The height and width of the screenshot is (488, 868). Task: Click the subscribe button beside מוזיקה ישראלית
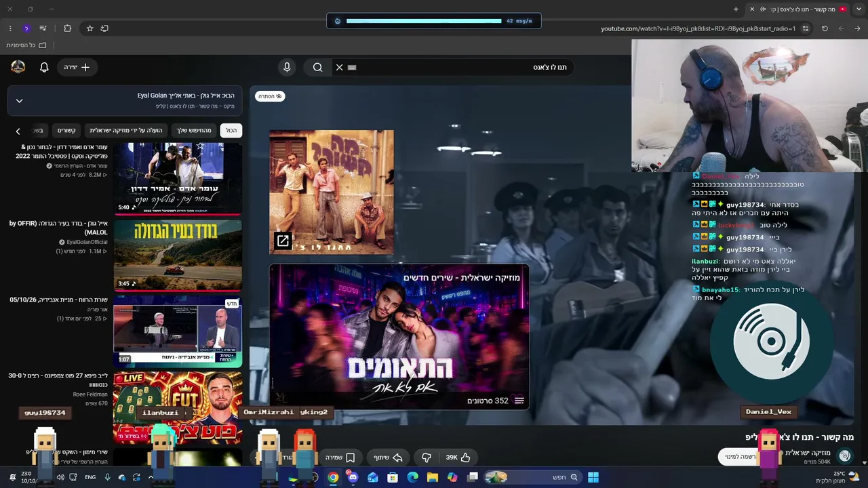click(741, 456)
